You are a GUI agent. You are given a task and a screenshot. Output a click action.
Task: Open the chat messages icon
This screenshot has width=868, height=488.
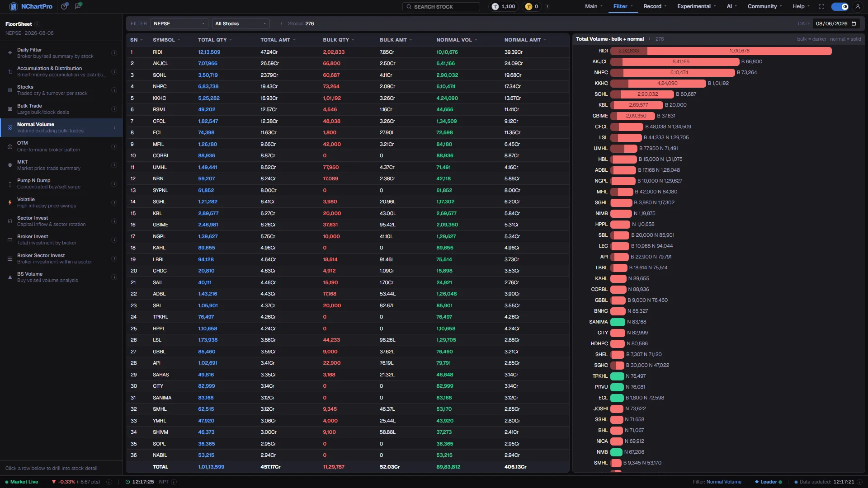[x=78, y=6]
